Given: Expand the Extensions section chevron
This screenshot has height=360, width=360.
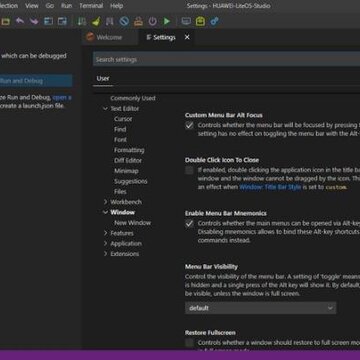Looking at the screenshot, I should tap(105, 254).
